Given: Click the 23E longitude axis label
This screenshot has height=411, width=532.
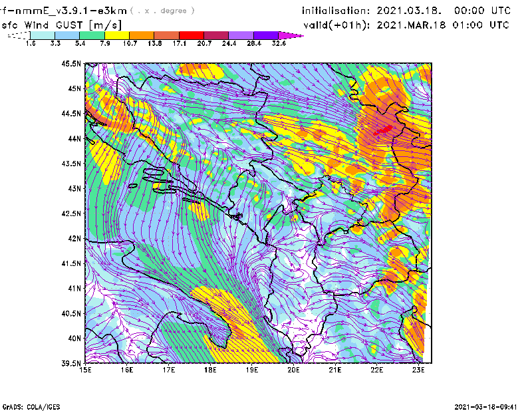Looking at the screenshot, I should [418, 370].
